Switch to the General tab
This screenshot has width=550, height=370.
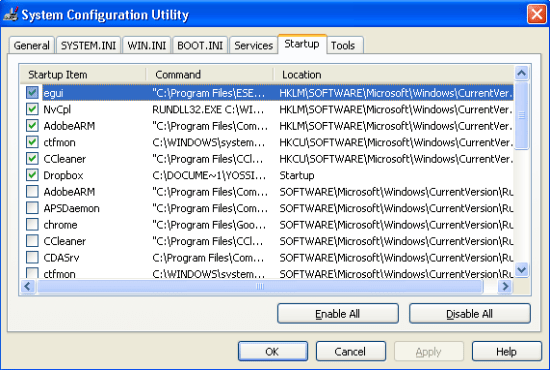pos(32,46)
